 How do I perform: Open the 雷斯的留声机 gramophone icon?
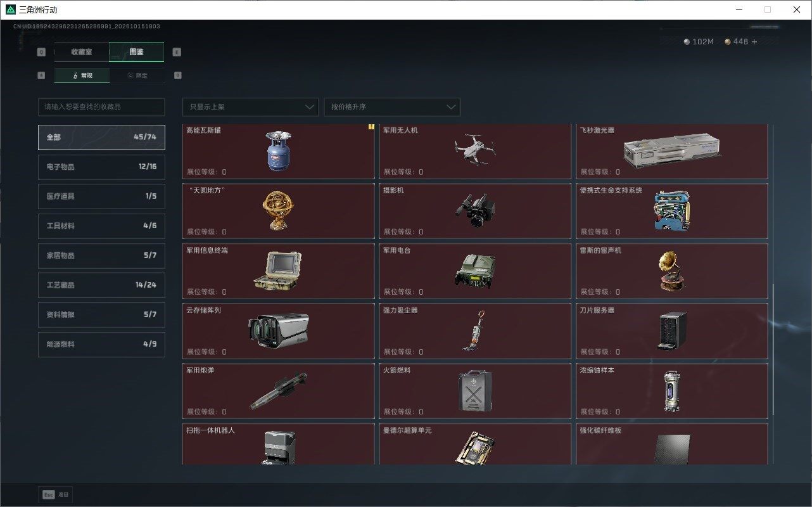coord(672,271)
